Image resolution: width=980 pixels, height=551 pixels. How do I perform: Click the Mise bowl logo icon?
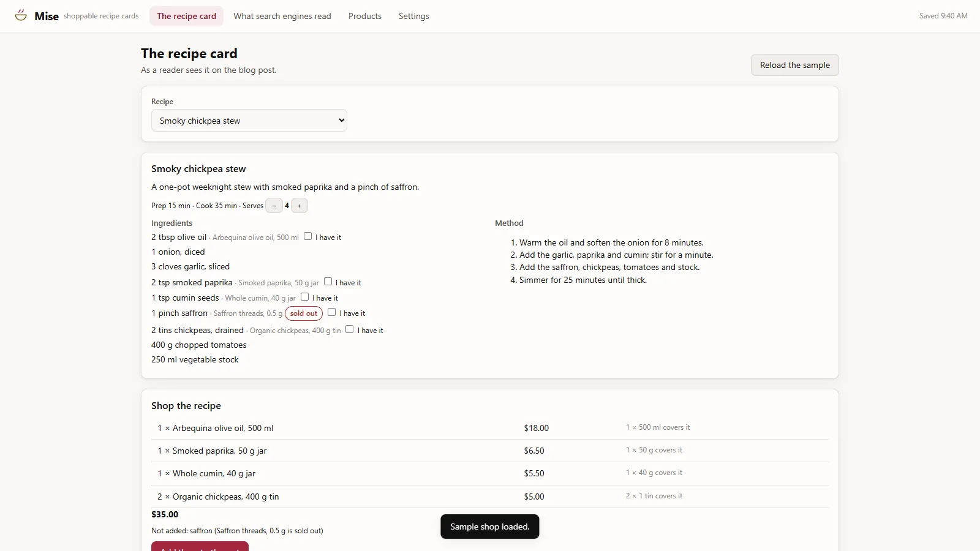pos(21,16)
